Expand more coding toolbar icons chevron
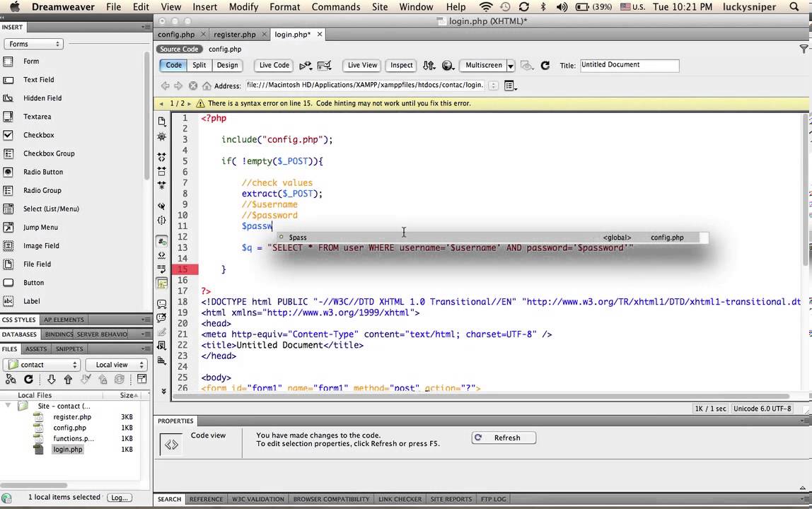Viewport: 812px width, 509px height. coord(163,392)
